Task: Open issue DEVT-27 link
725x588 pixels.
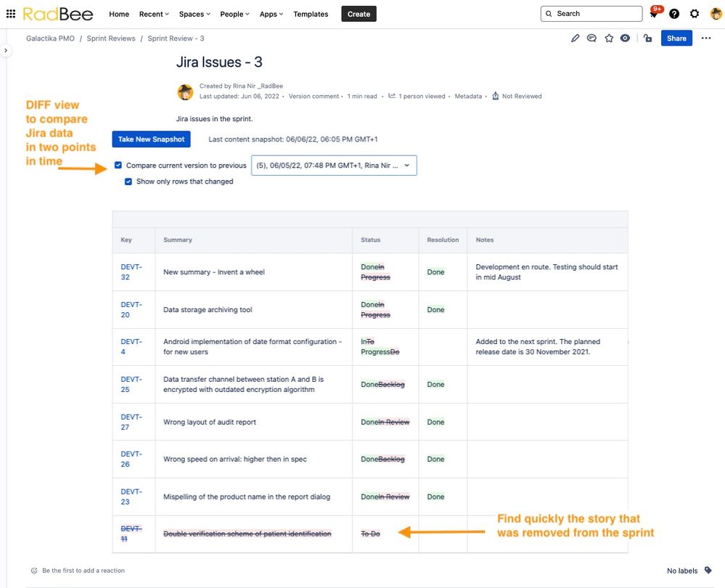Action: pos(131,422)
